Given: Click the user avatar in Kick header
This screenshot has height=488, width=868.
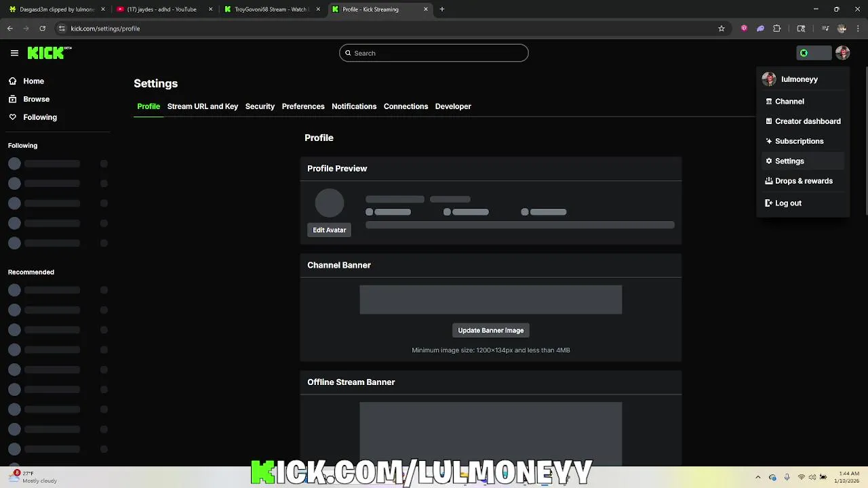Looking at the screenshot, I should (842, 53).
